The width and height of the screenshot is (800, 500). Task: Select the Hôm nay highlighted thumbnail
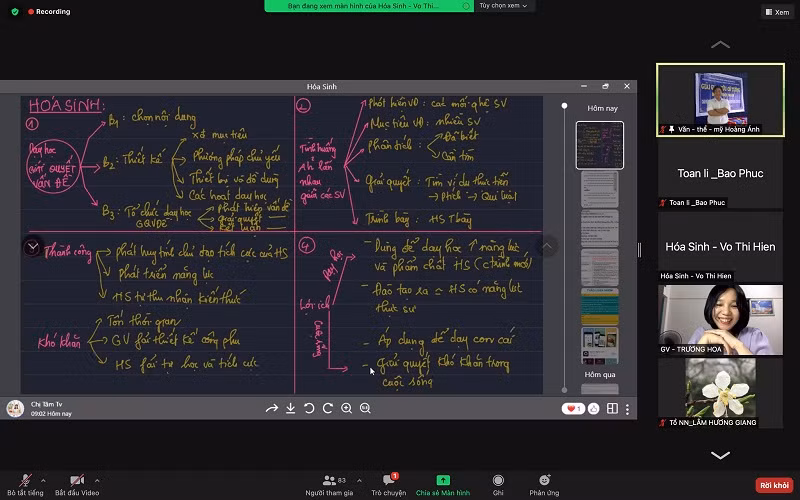[x=600, y=145]
